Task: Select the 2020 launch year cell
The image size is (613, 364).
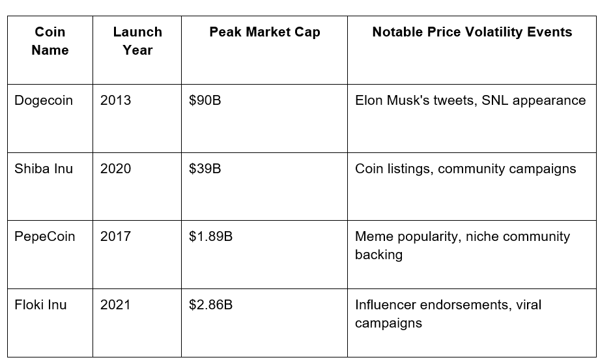Action: tap(137, 186)
